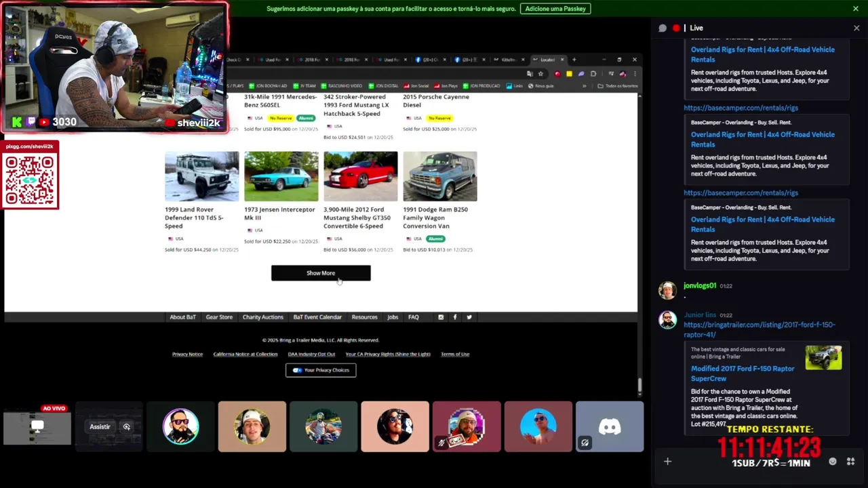Open a new browser tab with plus button
The height and width of the screenshot is (488, 868).
point(574,60)
